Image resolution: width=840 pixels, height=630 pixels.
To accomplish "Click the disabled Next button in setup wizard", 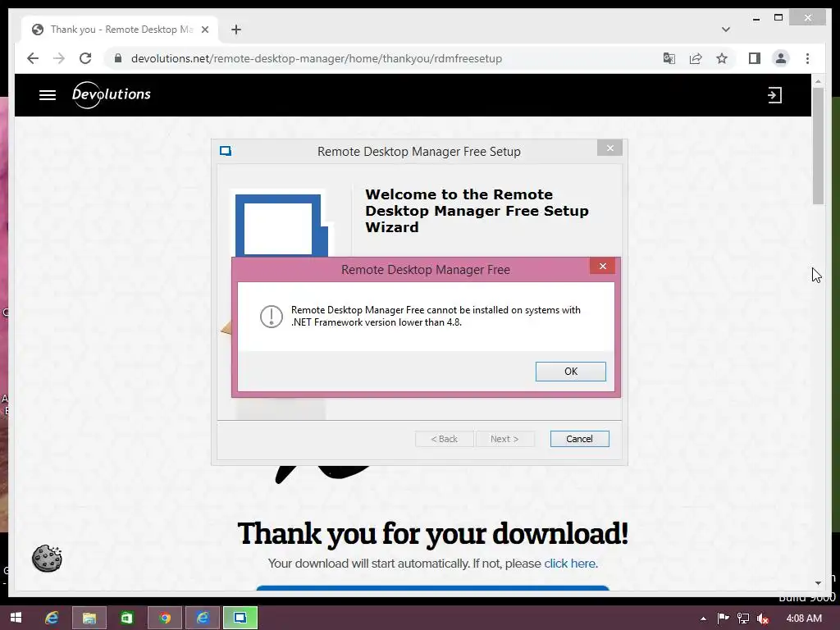I will (x=504, y=439).
